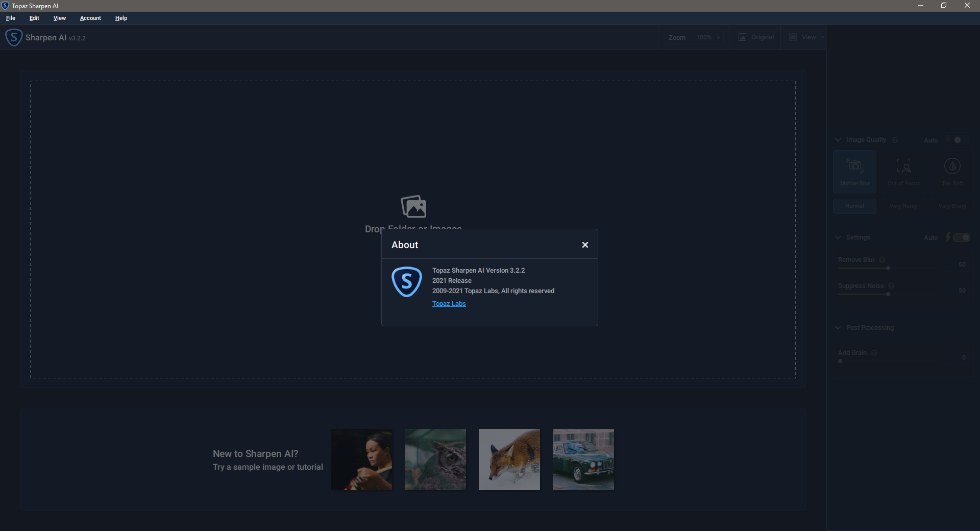Click the Suppress Noise help icon
This screenshot has height=531, width=980.
tap(891, 286)
